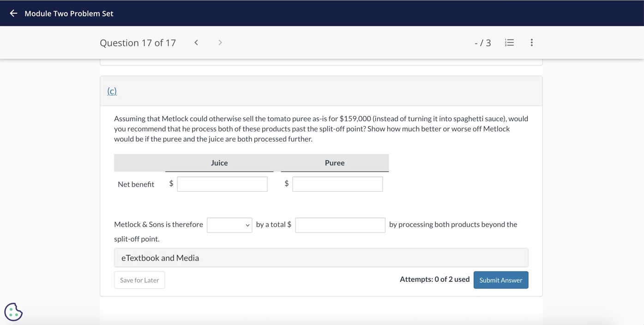Focus the Juice net benefit input field

point(222,184)
